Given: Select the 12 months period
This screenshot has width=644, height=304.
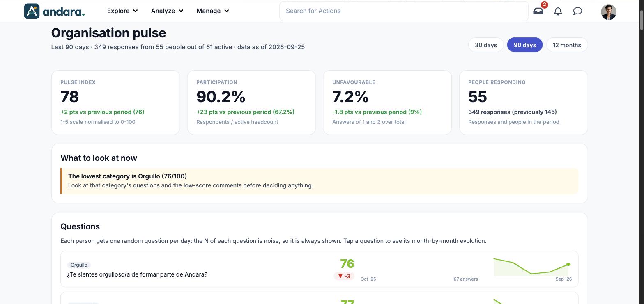Looking at the screenshot, I should point(567,45).
